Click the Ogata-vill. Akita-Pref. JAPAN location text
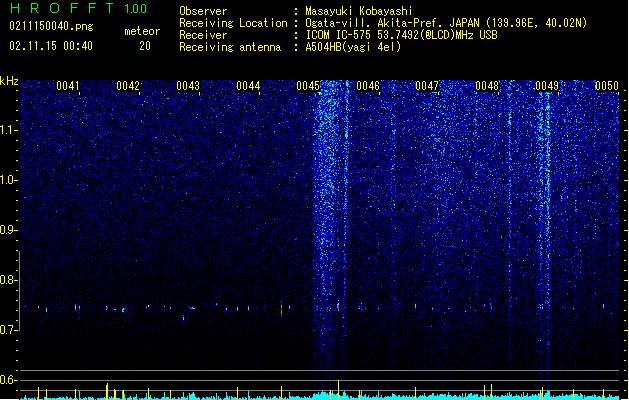 click(446, 23)
